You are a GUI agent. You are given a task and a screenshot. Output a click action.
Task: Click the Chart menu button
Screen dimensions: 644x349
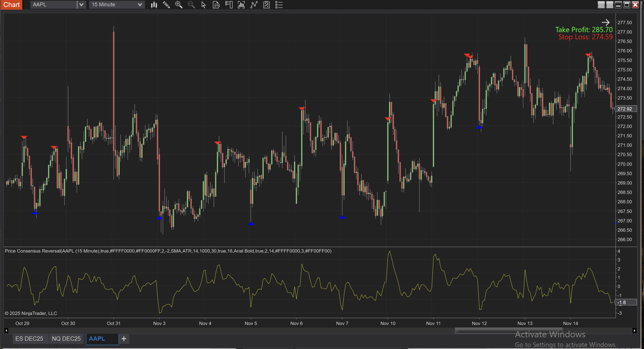11,5
